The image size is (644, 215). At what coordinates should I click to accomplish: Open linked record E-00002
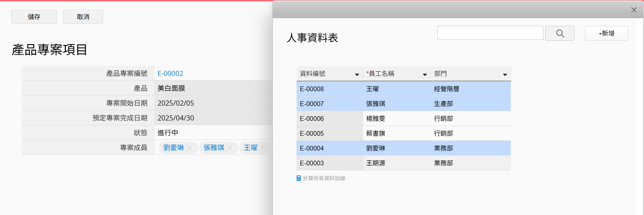click(x=170, y=73)
